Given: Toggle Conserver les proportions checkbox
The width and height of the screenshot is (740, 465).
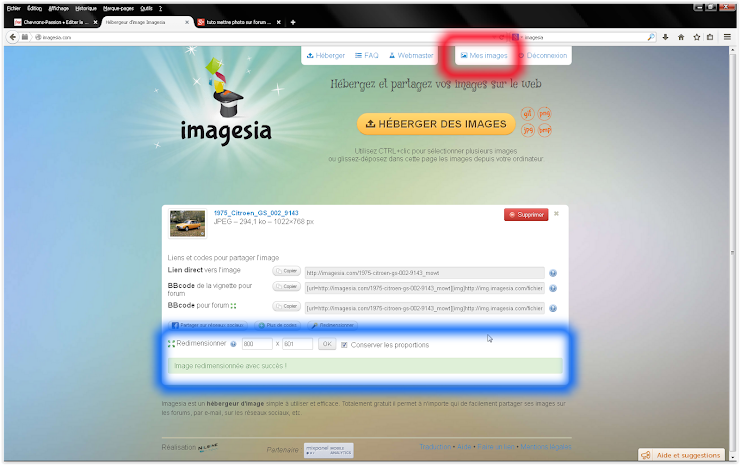Looking at the screenshot, I should click(344, 345).
